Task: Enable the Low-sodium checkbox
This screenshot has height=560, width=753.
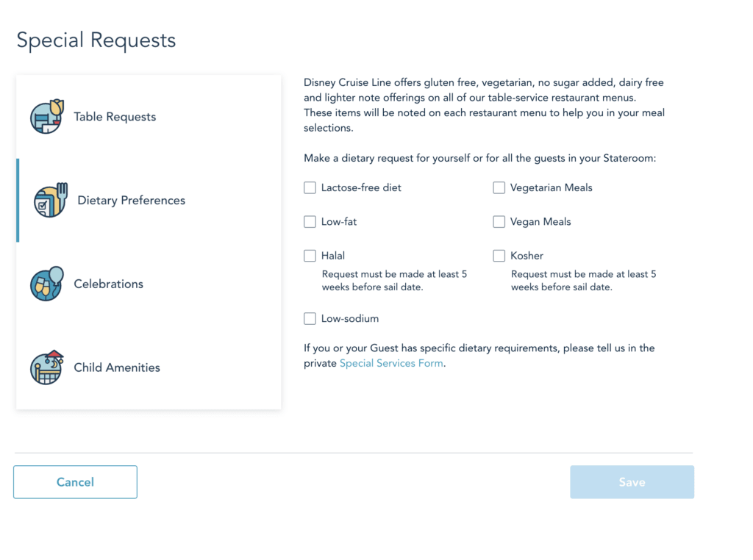Action: (x=310, y=319)
